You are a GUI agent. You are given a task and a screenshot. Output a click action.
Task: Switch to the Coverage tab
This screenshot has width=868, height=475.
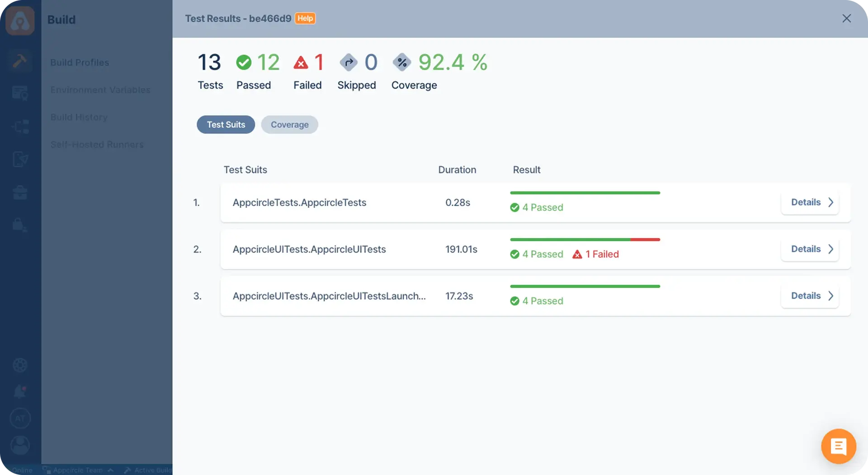click(289, 124)
